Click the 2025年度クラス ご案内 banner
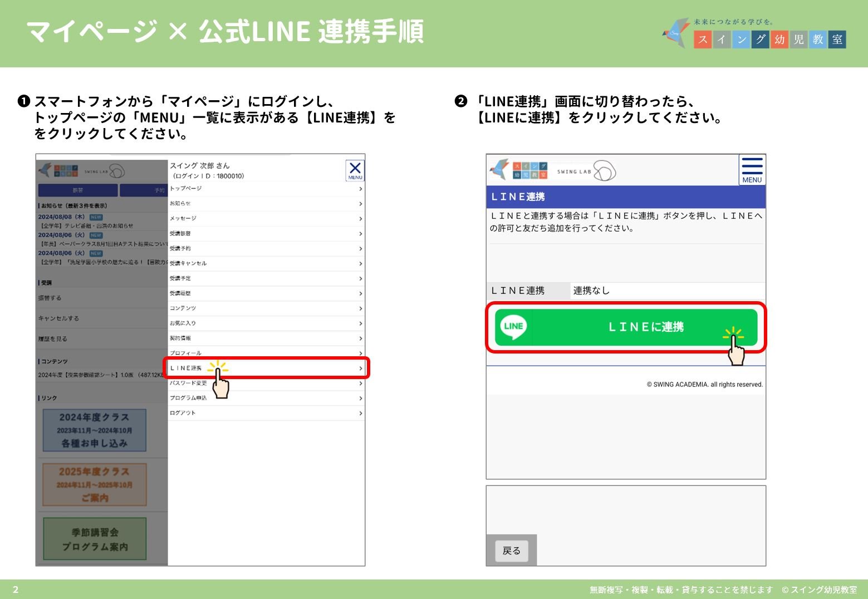868x599 pixels. [x=95, y=484]
